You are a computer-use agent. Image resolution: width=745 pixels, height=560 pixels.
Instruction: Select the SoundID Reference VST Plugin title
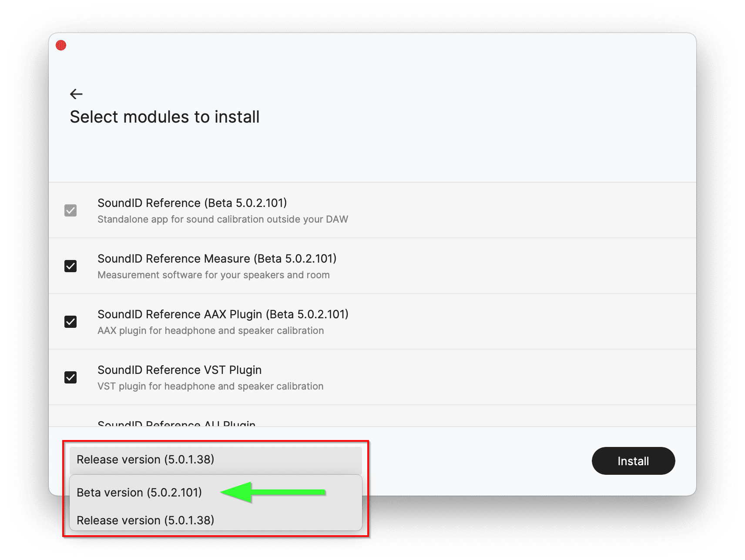(x=179, y=370)
